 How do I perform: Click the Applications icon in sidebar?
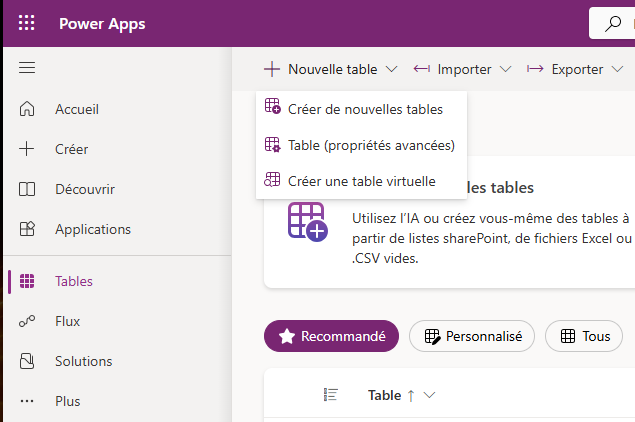tap(27, 229)
